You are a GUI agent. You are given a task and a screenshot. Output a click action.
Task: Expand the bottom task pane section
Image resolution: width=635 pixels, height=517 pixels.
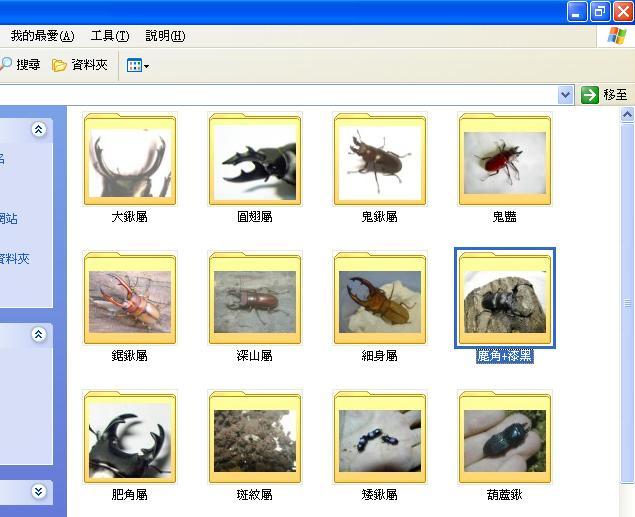(38, 491)
